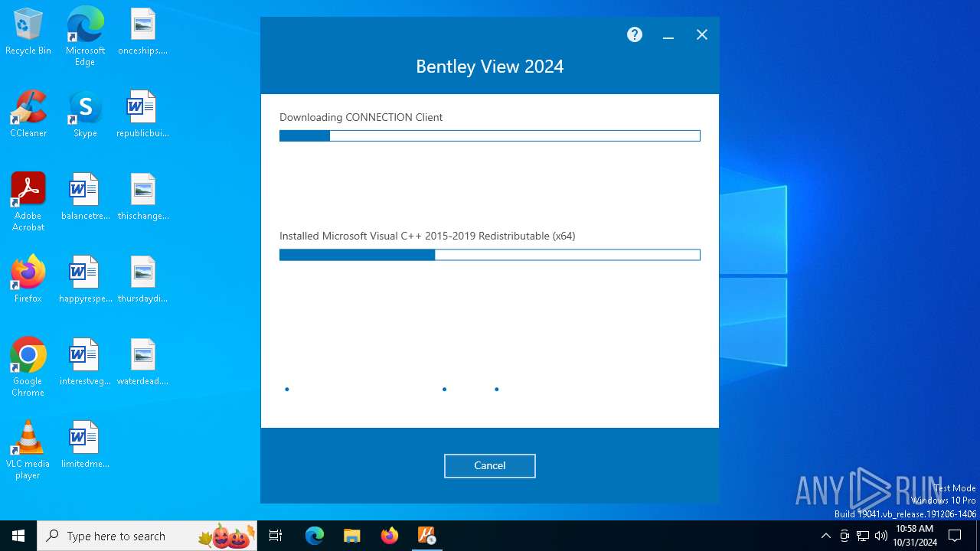Select the interestveg Word document icon
The width and height of the screenshot is (980, 551).
(85, 363)
